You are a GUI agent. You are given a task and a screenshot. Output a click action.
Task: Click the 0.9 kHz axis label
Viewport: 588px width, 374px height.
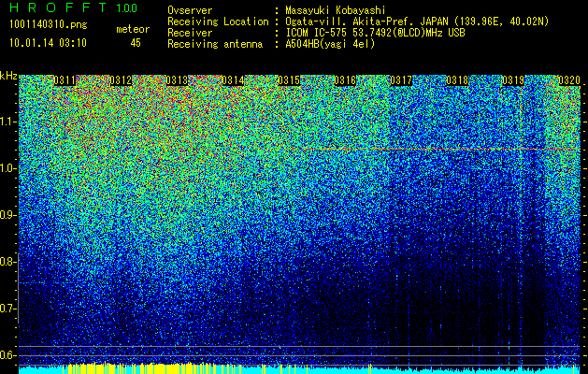(7, 215)
